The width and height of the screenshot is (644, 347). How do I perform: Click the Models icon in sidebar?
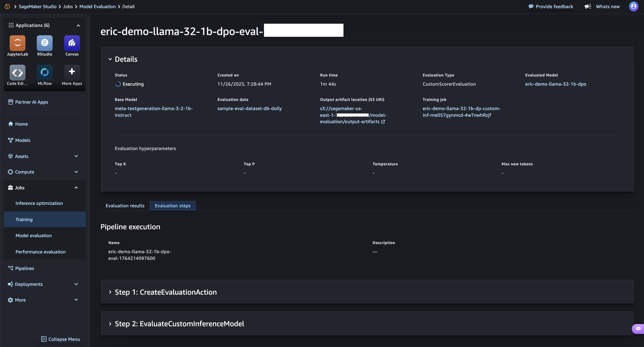pyautogui.click(x=11, y=140)
